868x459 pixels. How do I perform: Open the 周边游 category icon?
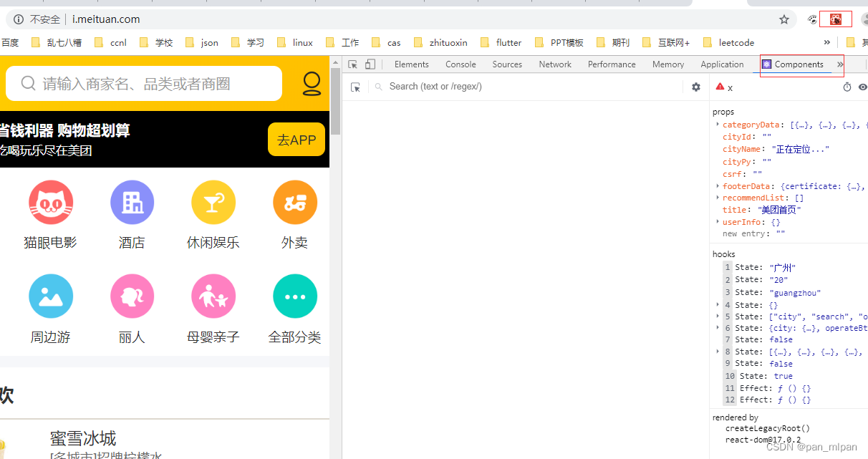[x=50, y=296]
